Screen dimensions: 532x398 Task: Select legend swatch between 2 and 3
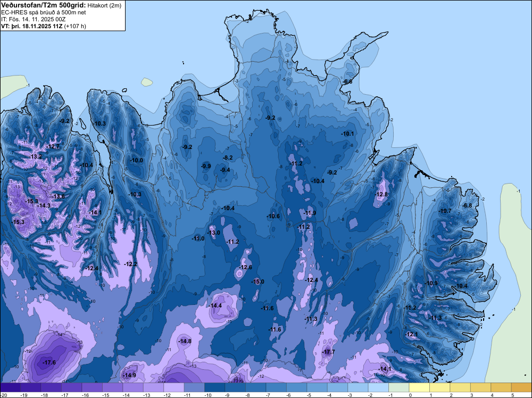460,388
